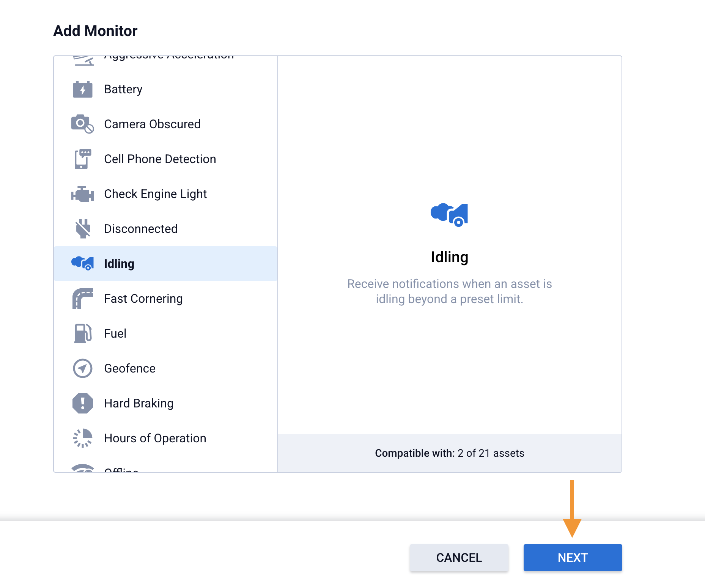Select the Battery monitor label
Screen dimensions: 705x588
[x=123, y=89]
